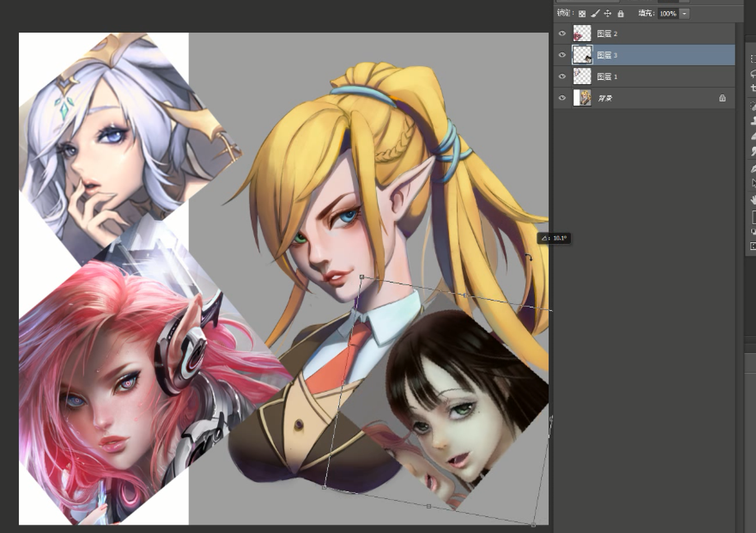756x533 pixels.
Task: Select the Hand tool
Action: tap(753, 200)
